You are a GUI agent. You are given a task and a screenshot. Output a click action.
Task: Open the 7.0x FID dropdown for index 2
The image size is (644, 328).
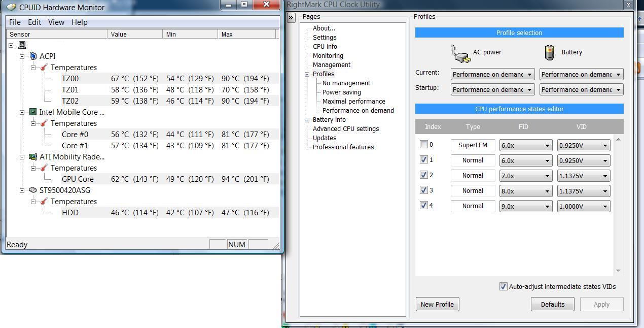526,176
